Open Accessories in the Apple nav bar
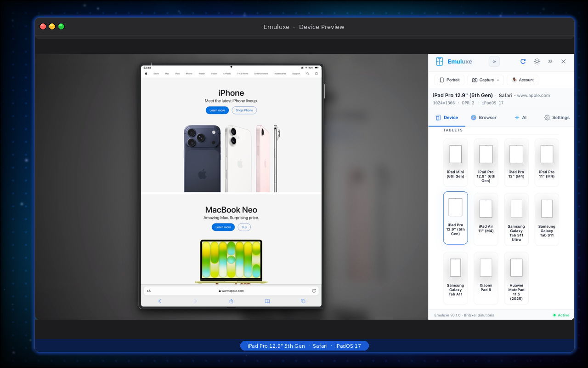The height and width of the screenshot is (368, 588). point(280,74)
